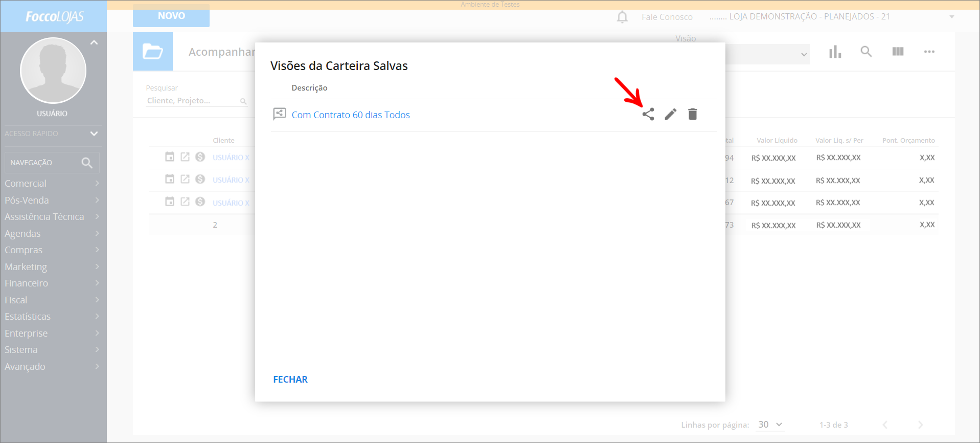The height and width of the screenshot is (443, 980).
Task: Click the magnifier in Pesquisar field
Action: tap(243, 101)
